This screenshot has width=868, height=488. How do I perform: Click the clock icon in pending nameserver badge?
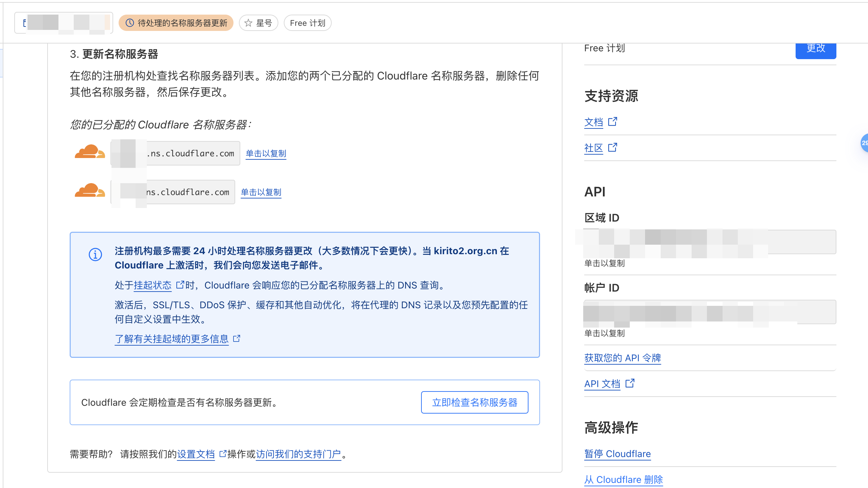[129, 23]
